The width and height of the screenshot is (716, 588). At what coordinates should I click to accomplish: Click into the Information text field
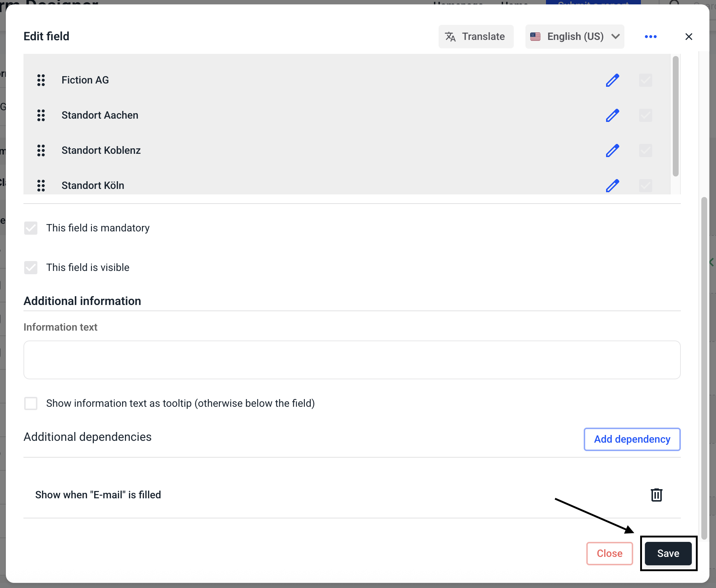352,360
